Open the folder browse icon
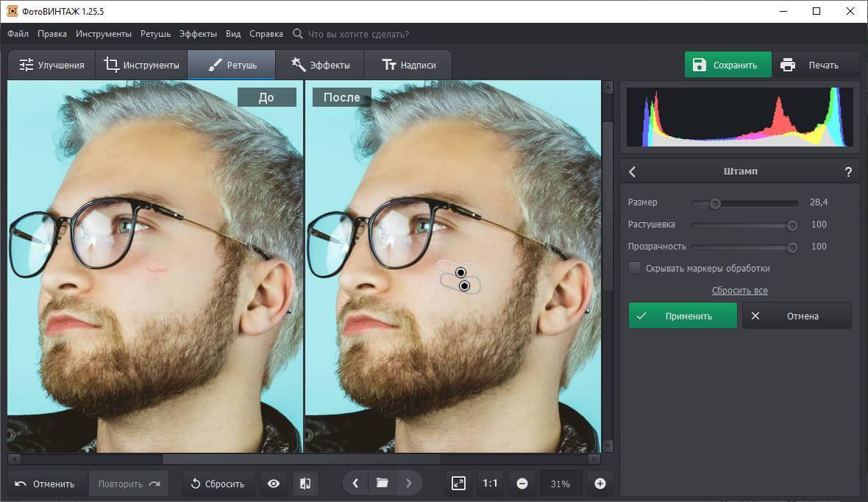This screenshot has height=502, width=868. pyautogui.click(x=382, y=484)
